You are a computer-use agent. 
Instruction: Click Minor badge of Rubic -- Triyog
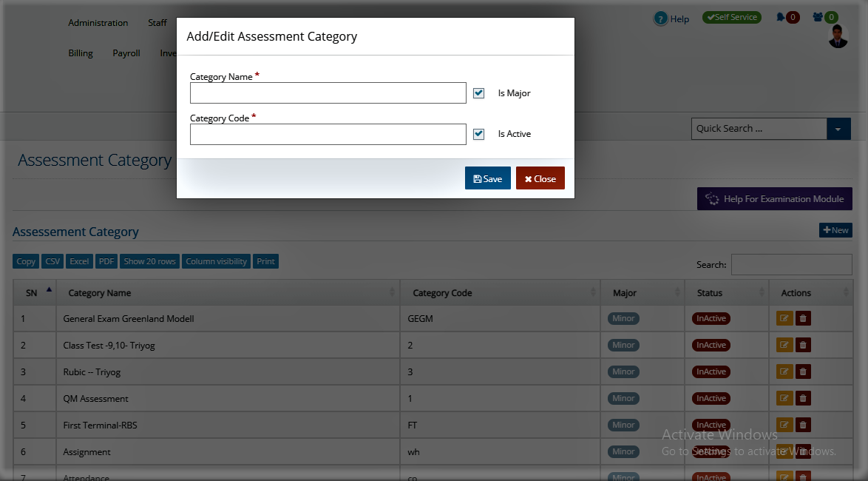click(x=623, y=371)
